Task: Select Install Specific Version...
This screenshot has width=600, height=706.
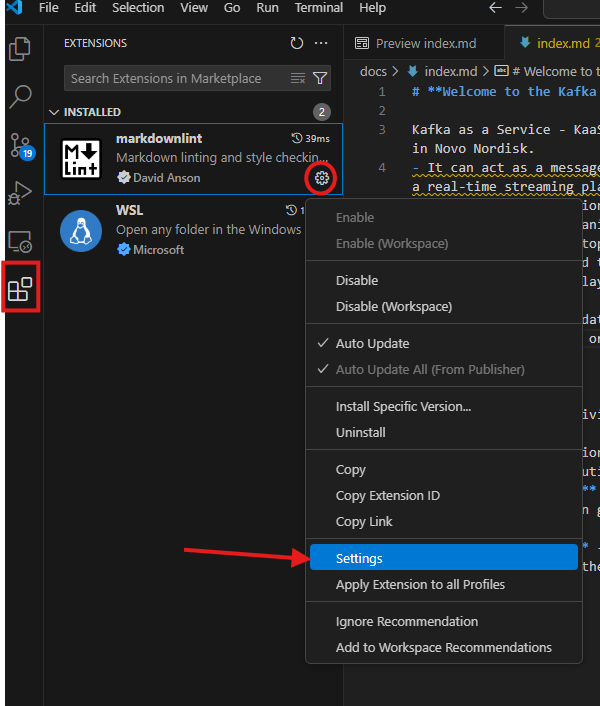Action: click(444, 407)
